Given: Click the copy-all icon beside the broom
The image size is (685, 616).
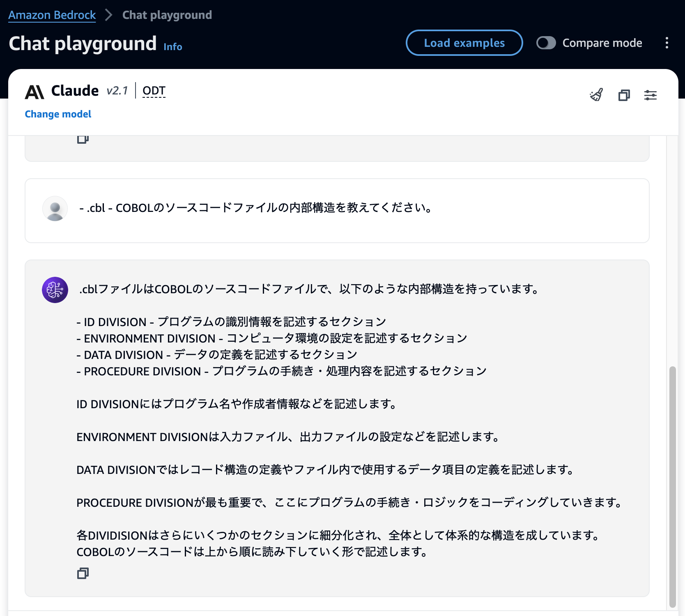Looking at the screenshot, I should [624, 95].
